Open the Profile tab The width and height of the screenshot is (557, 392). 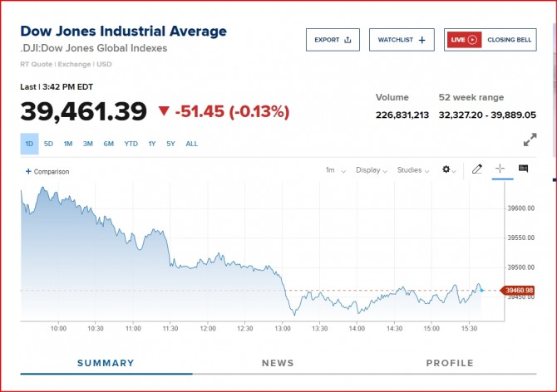point(450,363)
